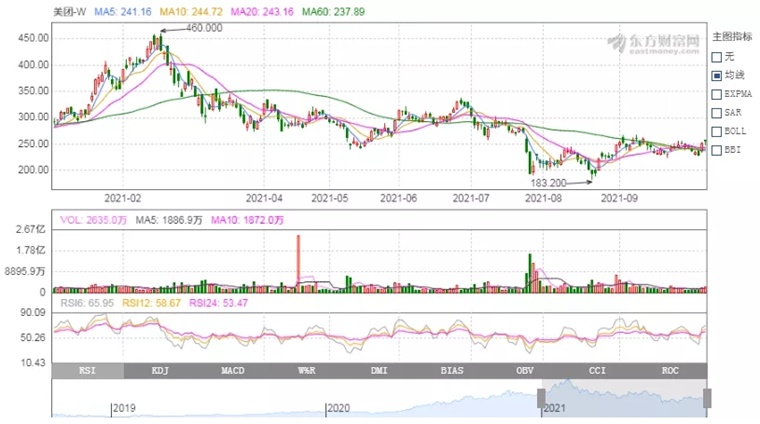Click the active RSI tab
760x424 pixels.
pyautogui.click(x=87, y=371)
